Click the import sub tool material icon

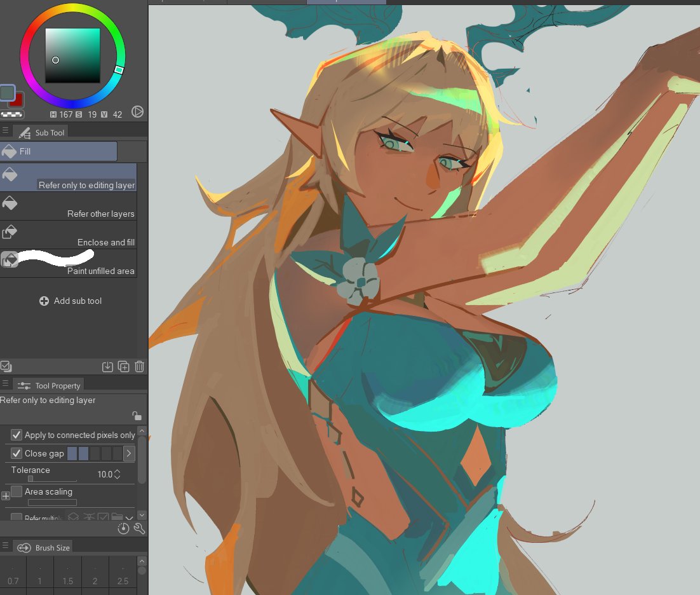click(x=107, y=367)
